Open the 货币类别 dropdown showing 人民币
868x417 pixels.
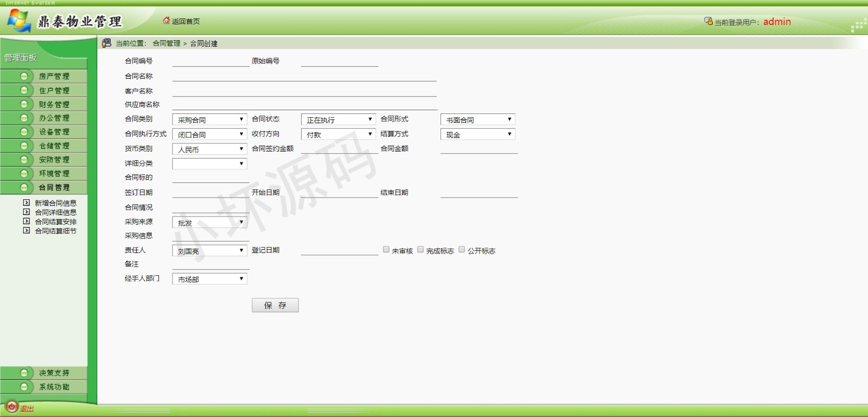click(x=210, y=149)
